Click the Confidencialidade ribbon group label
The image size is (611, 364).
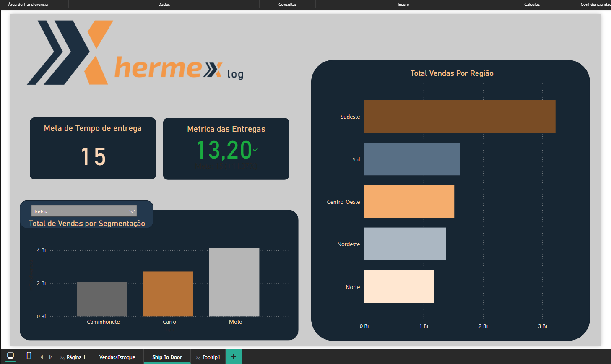pyautogui.click(x=595, y=4)
